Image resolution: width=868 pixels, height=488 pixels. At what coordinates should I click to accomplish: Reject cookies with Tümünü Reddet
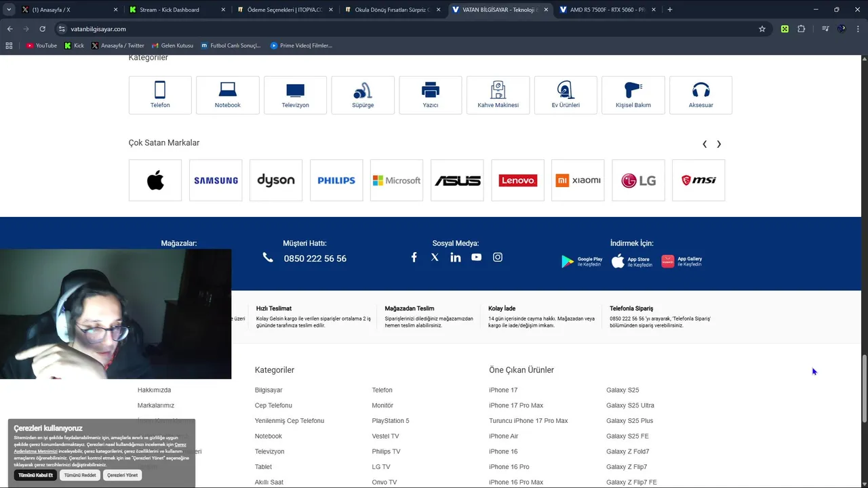tap(80, 475)
